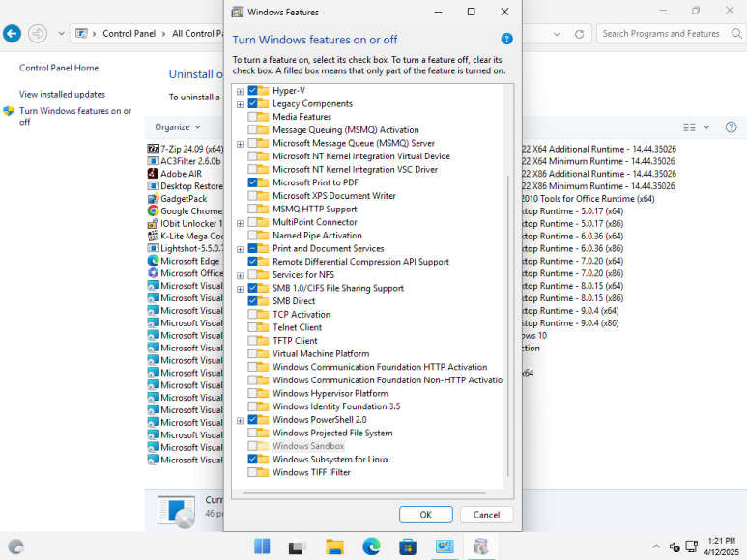
Task: Focus the Search Programs and Features field
Action: (x=661, y=33)
